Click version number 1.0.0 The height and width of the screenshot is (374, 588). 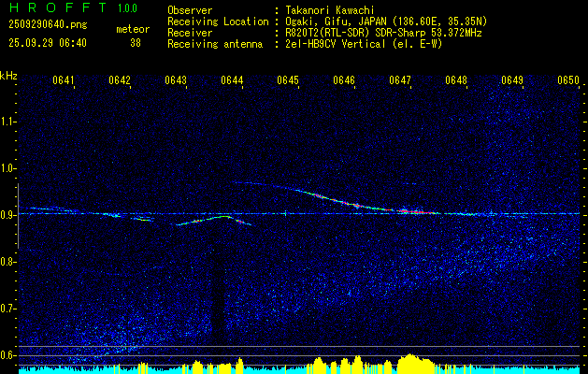click(x=127, y=8)
